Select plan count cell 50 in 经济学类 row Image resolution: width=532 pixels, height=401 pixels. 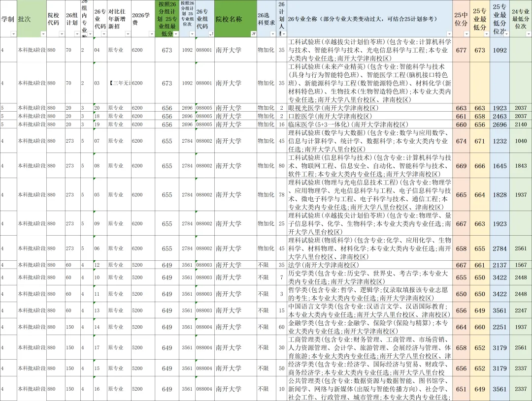[x=282, y=368]
